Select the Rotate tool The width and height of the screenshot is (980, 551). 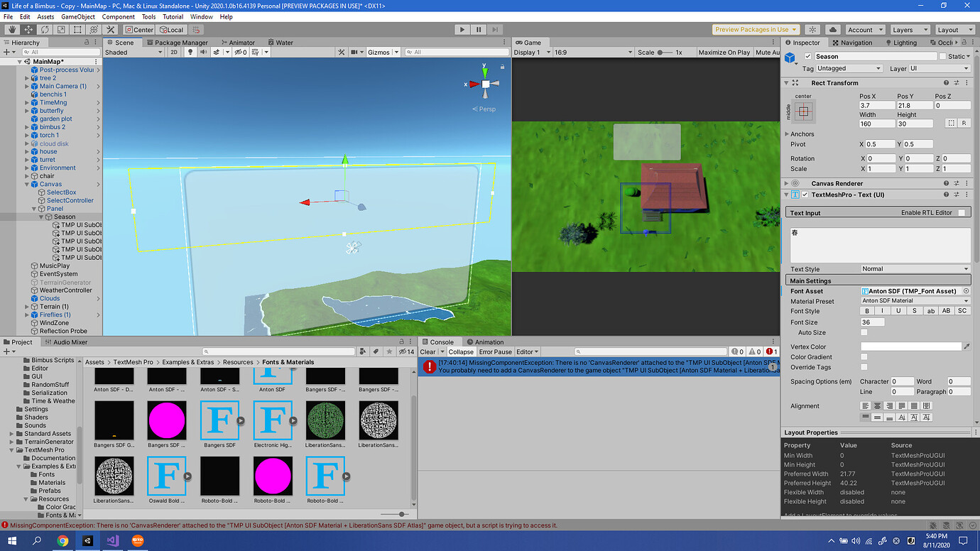pyautogui.click(x=43, y=29)
